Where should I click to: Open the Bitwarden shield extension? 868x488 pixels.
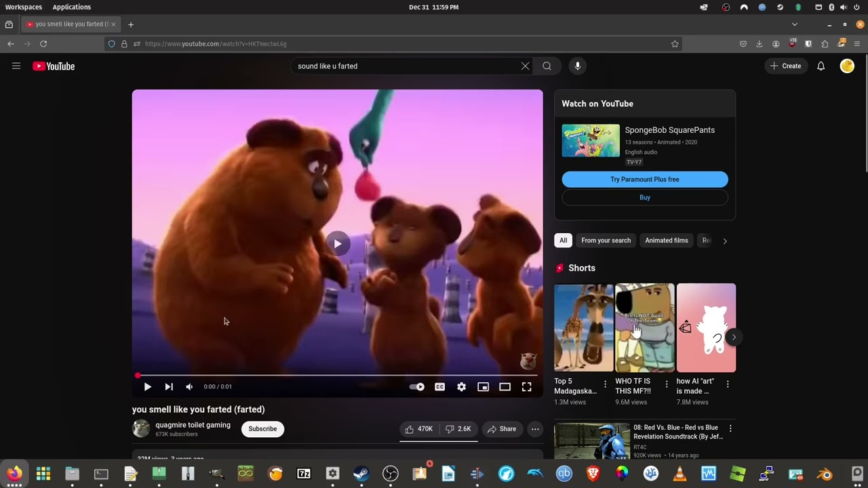click(x=808, y=44)
